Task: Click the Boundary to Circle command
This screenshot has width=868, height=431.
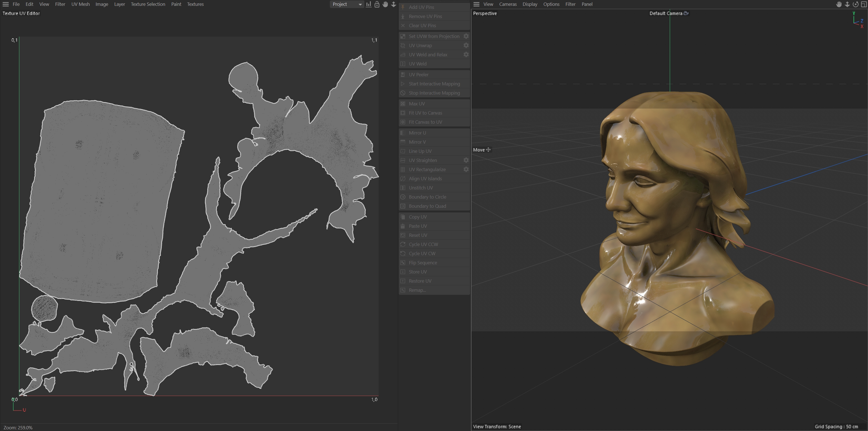Action: [x=427, y=197]
